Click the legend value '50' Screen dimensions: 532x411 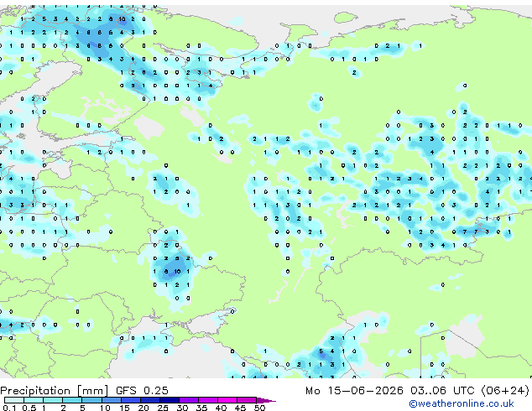point(259,408)
